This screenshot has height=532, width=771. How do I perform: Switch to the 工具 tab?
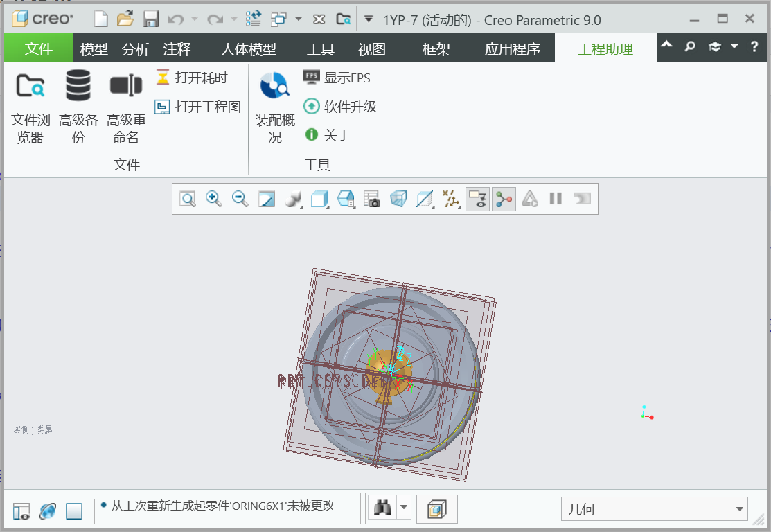(x=321, y=48)
